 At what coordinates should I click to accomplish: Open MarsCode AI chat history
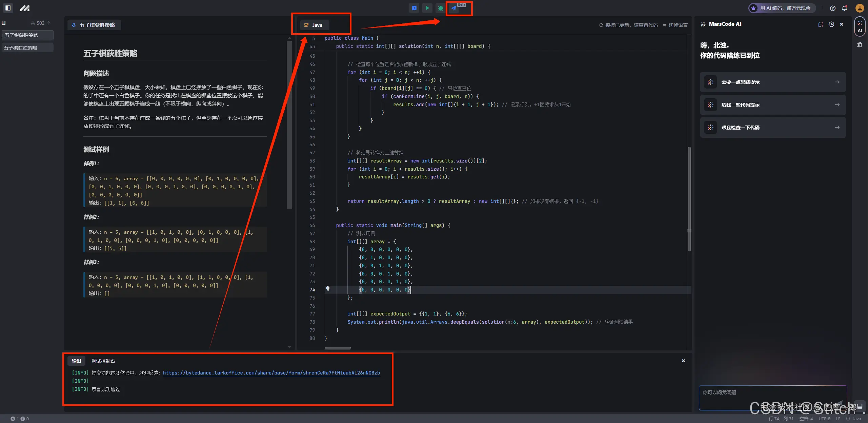831,24
